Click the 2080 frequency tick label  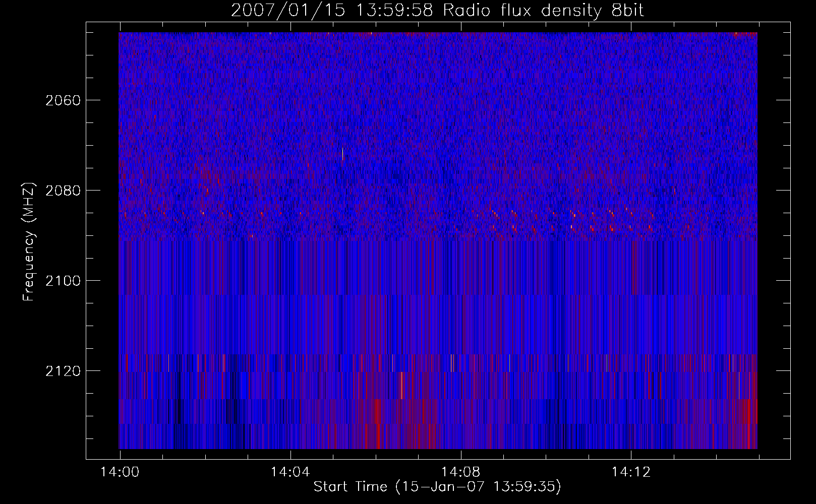point(63,191)
